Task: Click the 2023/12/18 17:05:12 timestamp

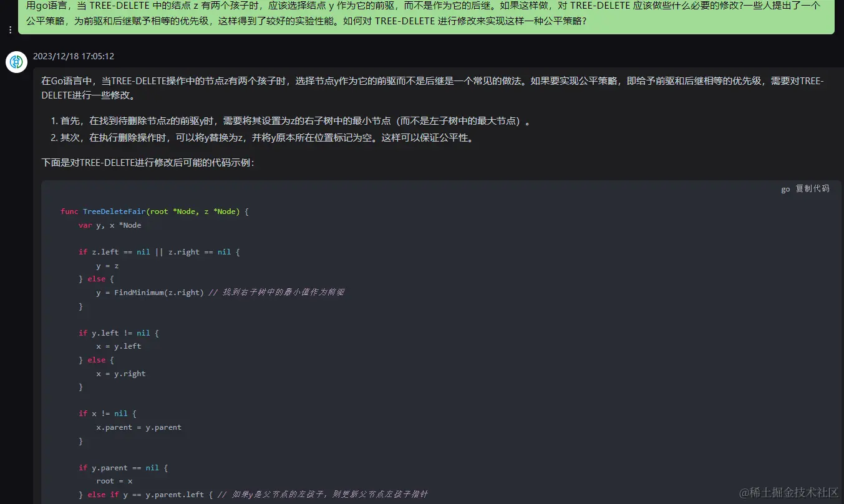Action: click(x=74, y=56)
